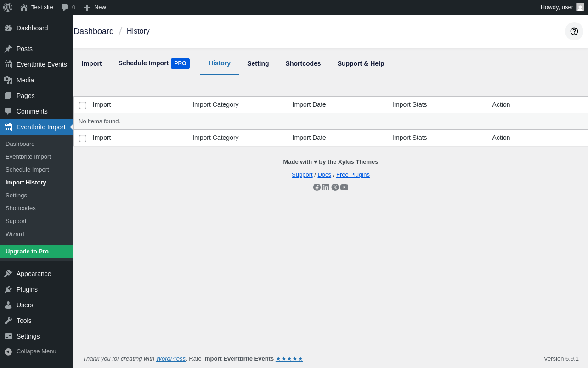588x368 pixels.
Task: Open the Docs link in footer
Action: [324, 174]
